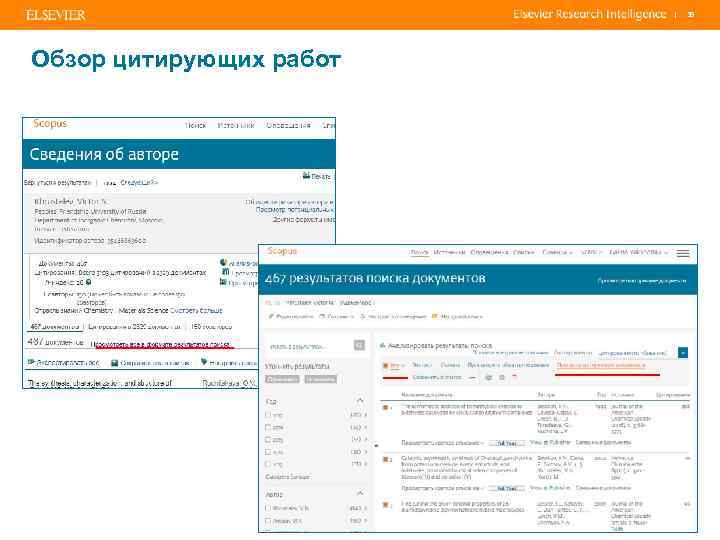Click the email icon in results action bar
Image resolution: width=720 pixels, height=540 pixels.
pos(502,377)
